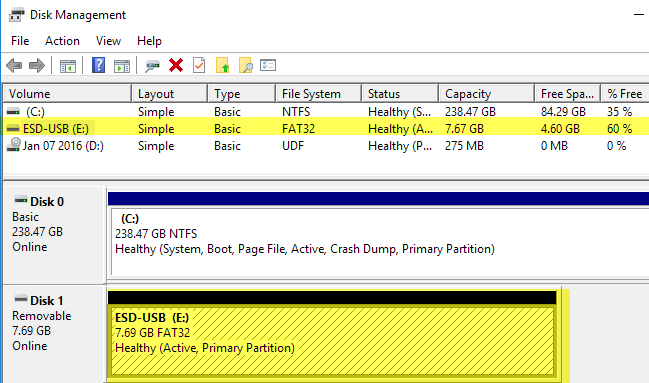Click the folder with green up arrow icon
649x383 pixels.
(223, 65)
